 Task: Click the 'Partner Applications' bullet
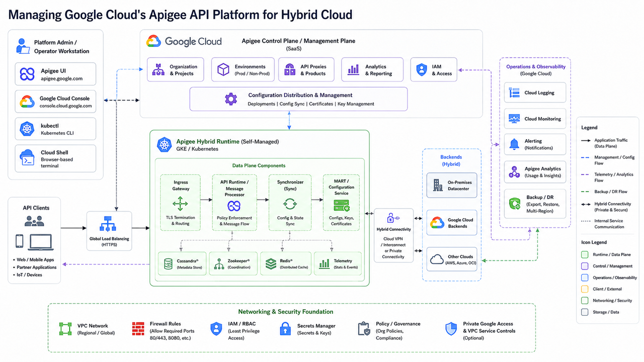point(36,267)
